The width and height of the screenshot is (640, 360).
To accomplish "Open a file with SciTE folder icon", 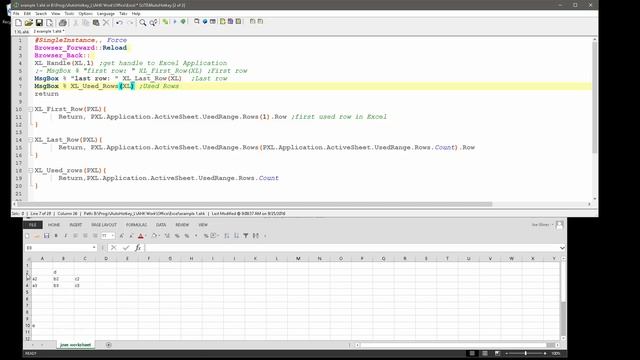I will pyautogui.click(x=29, y=22).
